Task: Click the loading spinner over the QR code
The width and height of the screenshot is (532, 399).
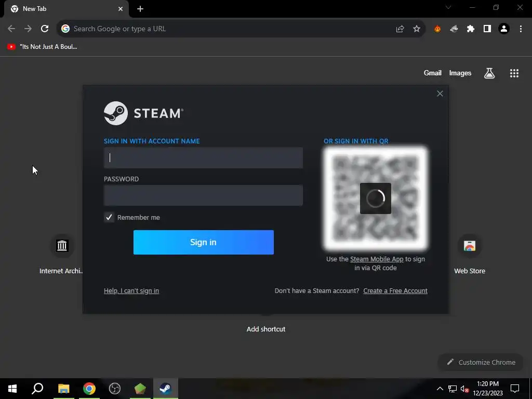Action: pyautogui.click(x=375, y=198)
